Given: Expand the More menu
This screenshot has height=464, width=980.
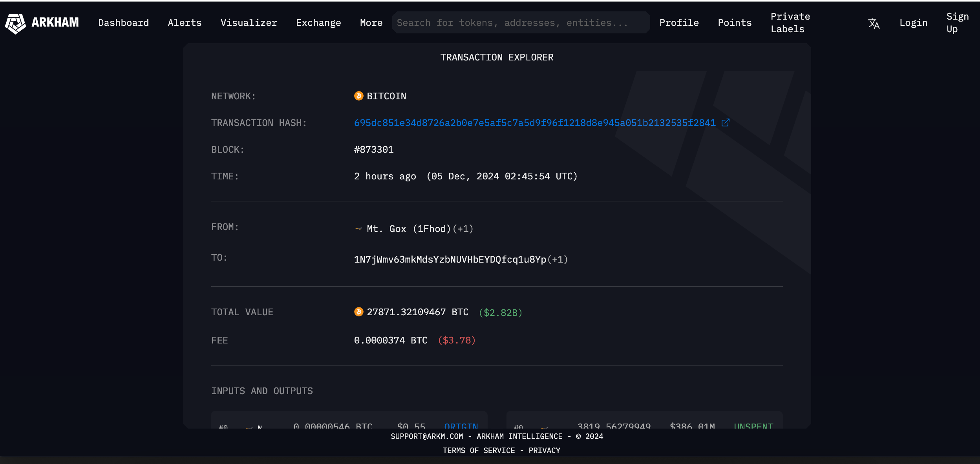Looking at the screenshot, I should 371,23.
